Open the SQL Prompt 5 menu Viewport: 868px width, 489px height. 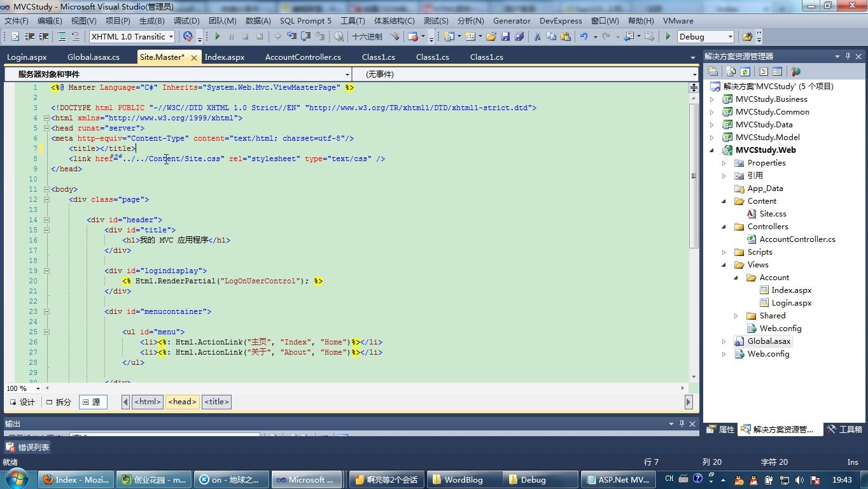tap(305, 20)
